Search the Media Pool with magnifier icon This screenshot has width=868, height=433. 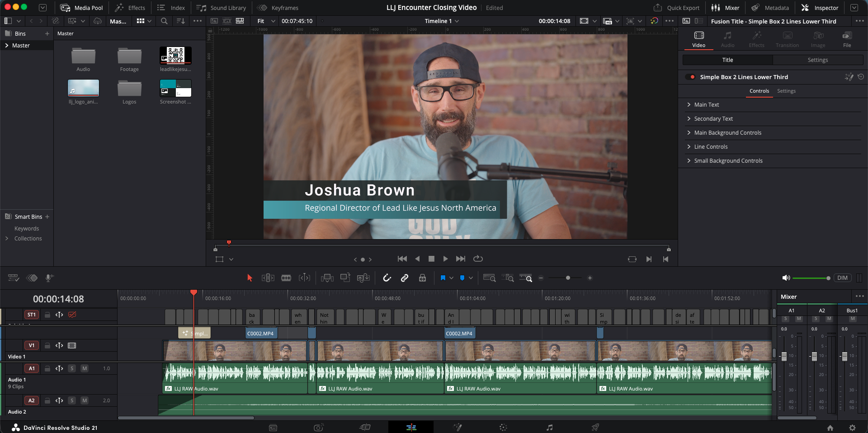click(x=164, y=21)
